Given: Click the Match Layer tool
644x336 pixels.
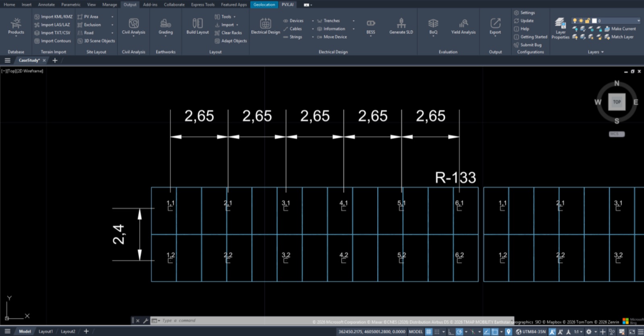Looking at the screenshot, I should coord(619,37).
